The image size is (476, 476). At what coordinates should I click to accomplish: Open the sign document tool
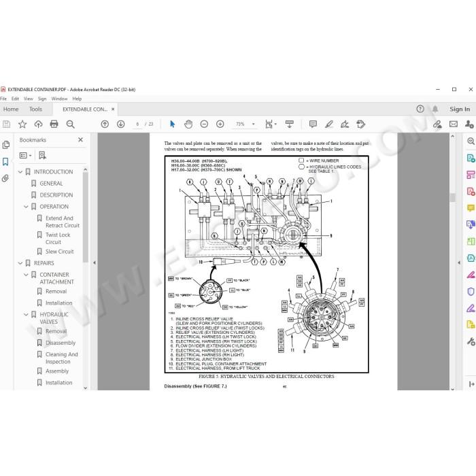345,124
